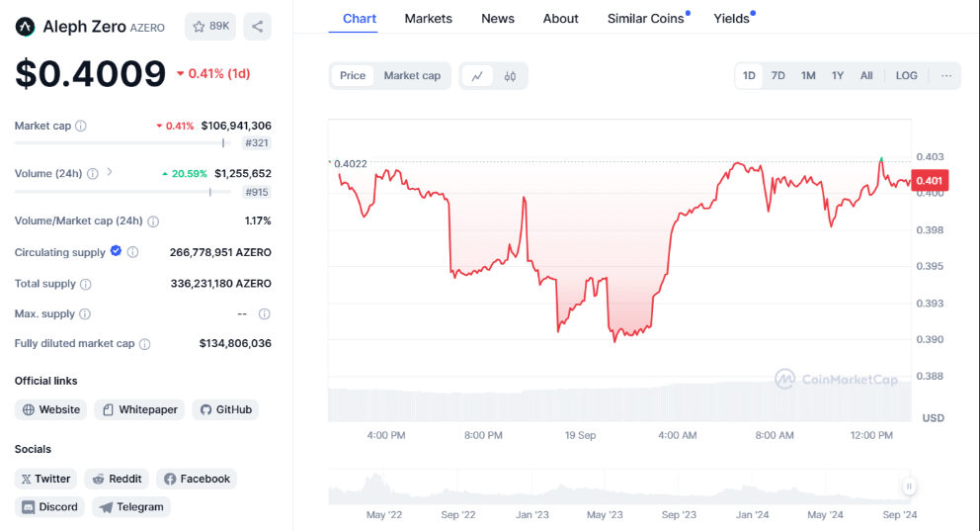Set chart range to 1D
Image resolution: width=980 pixels, height=531 pixels.
pyautogui.click(x=749, y=76)
